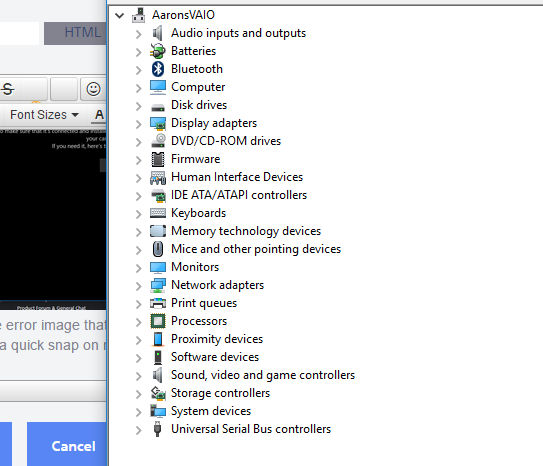Click the IDE ATA/ATAPI controllers icon
The image size is (543, 466).
(158, 196)
